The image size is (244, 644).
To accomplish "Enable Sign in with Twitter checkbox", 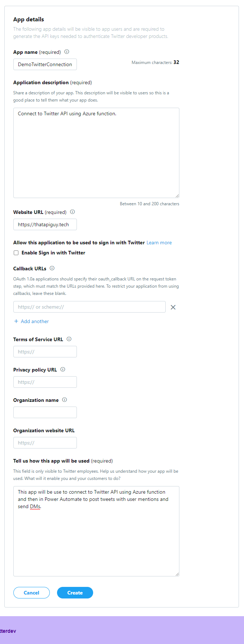I will point(16,253).
